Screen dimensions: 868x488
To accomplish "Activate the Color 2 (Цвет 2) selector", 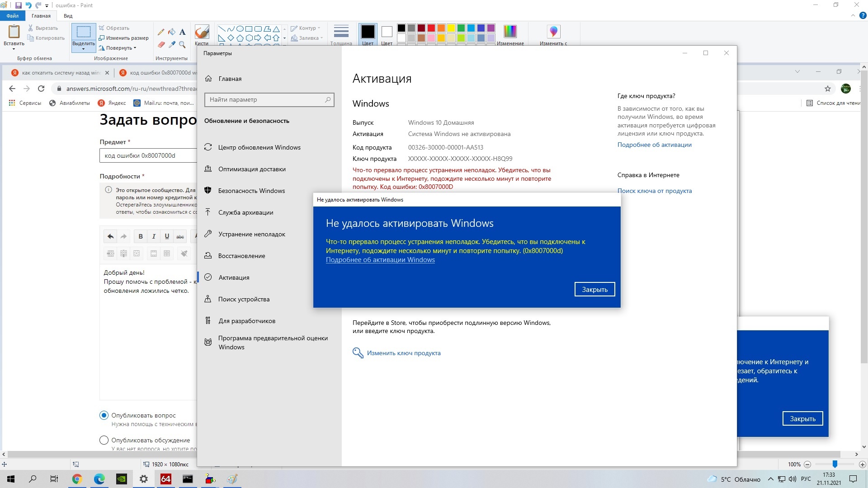I will (387, 35).
